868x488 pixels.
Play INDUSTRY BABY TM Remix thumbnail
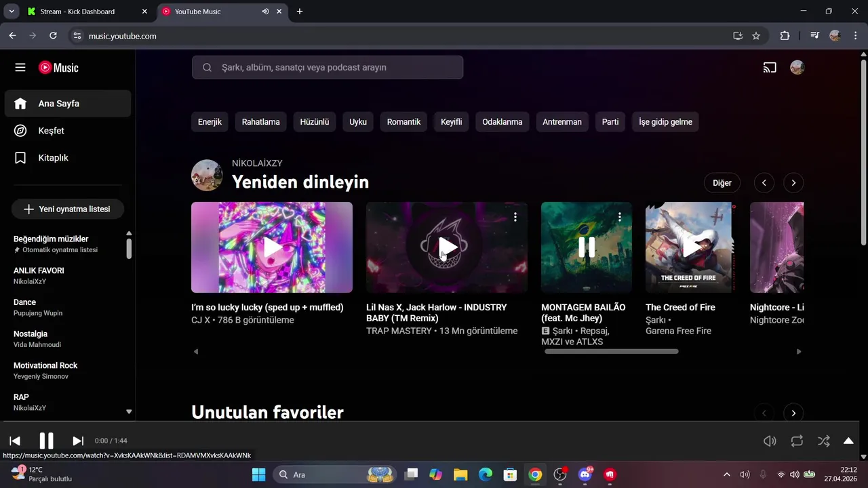coord(447,247)
